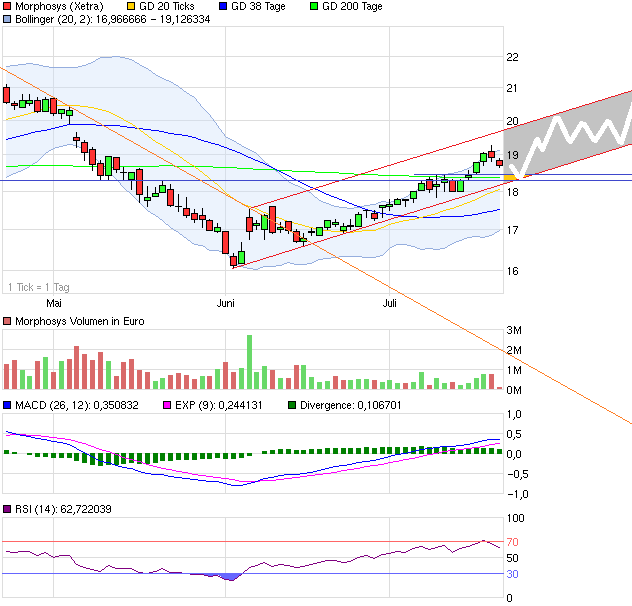Click the price axis label 17
The height and width of the screenshot is (606, 632).
click(512, 230)
